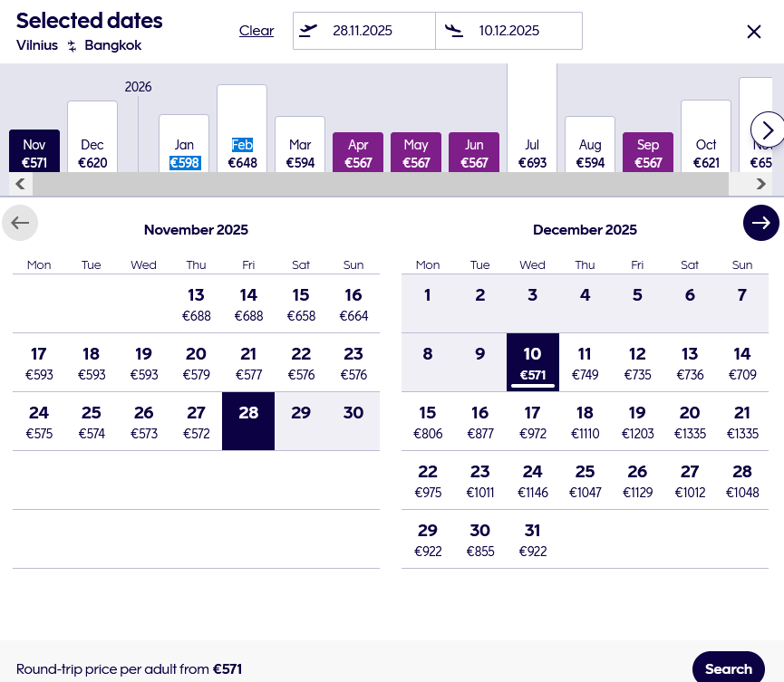Screen dimensions: 784x682
Task: Click route direction icon between Vilnius and Bangkok
Action: coord(72,46)
